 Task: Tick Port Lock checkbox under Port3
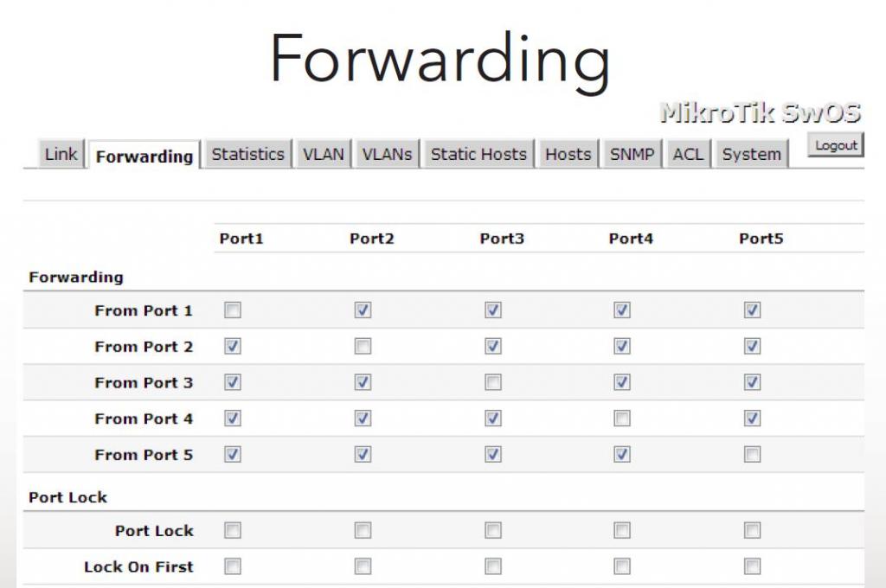tap(493, 530)
